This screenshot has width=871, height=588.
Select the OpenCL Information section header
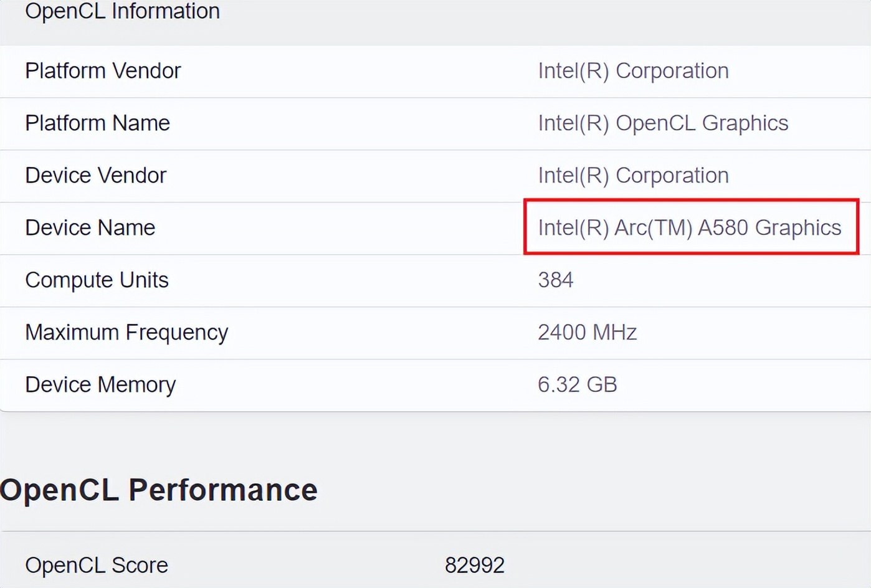[x=121, y=12]
